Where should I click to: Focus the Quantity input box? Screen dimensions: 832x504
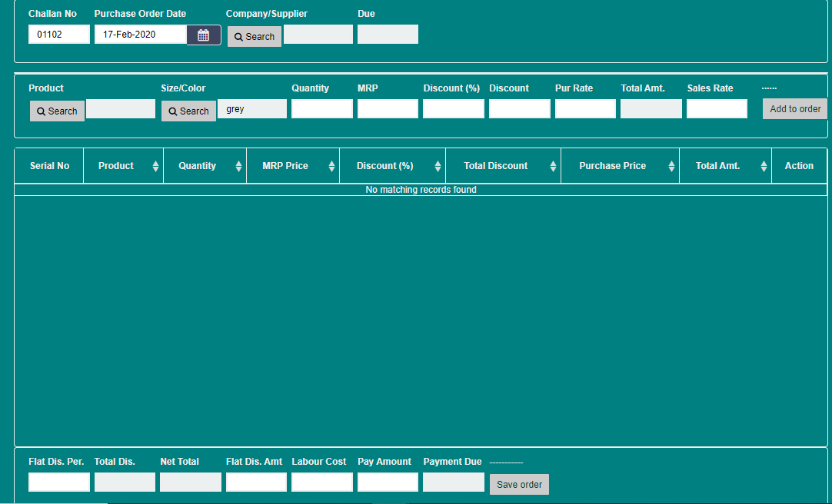322,109
